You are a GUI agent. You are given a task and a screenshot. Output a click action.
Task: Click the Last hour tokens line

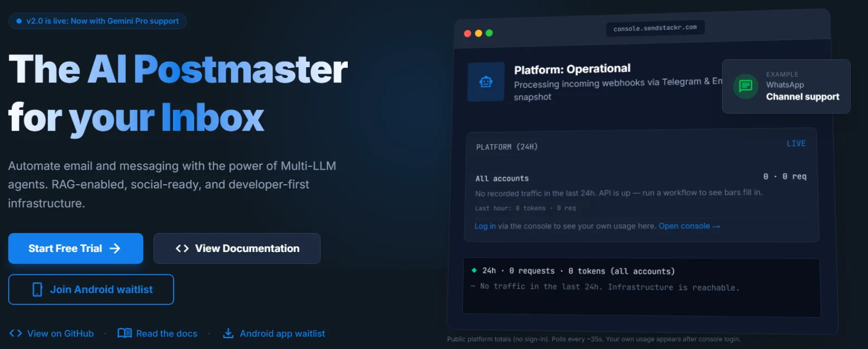(525, 208)
